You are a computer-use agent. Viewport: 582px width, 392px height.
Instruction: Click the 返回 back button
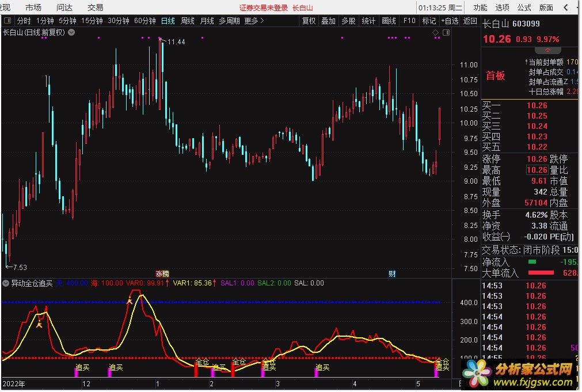click(x=470, y=21)
